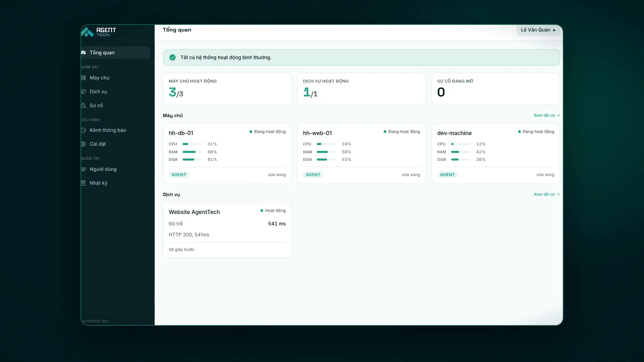The image size is (644, 362).
Task: Open the hh-web-01 server card title
Action: pyautogui.click(x=317, y=133)
